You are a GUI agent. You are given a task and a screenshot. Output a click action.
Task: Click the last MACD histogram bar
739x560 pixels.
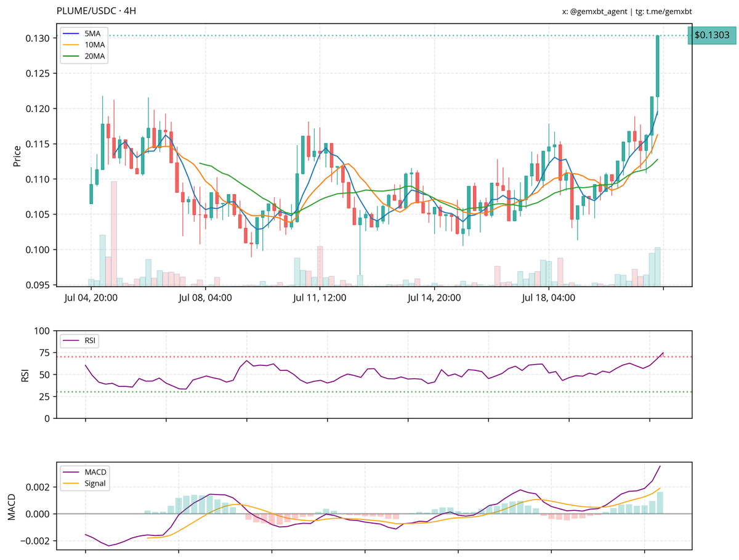coord(660,503)
